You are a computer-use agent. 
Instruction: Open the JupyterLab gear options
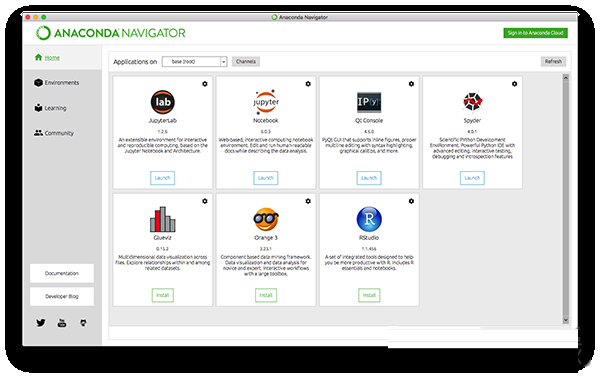coord(205,84)
